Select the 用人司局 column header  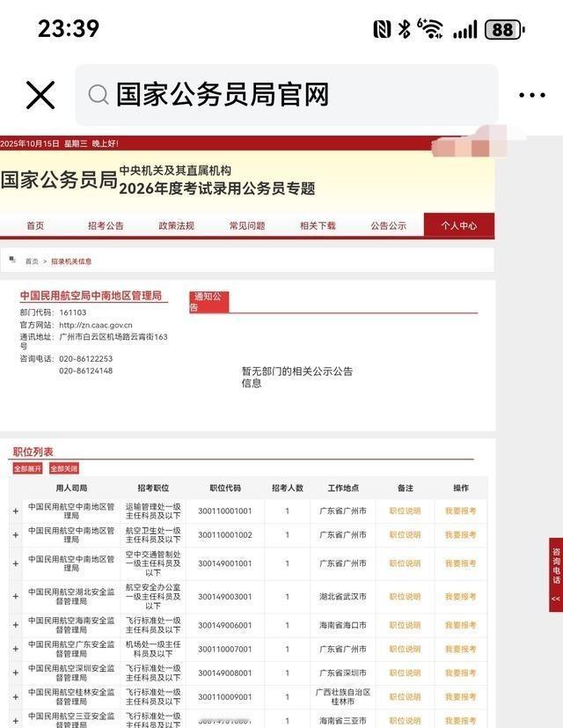(x=71, y=488)
